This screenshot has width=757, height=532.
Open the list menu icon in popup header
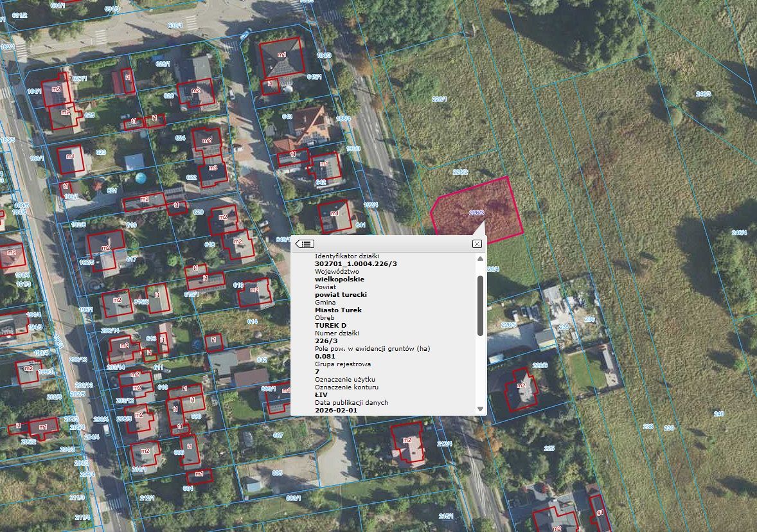(x=305, y=244)
